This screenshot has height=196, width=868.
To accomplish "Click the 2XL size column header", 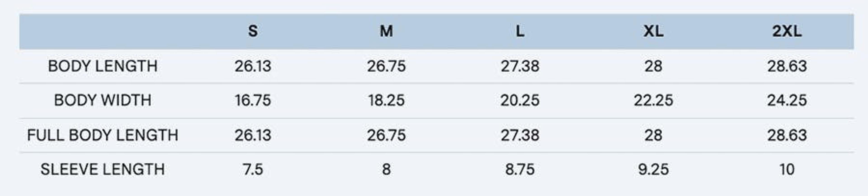I will point(787,31).
